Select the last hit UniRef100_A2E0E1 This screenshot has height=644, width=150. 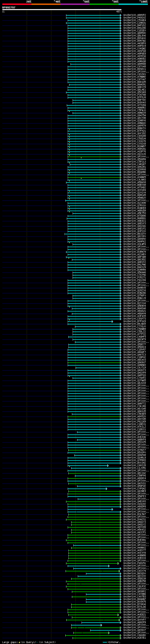[135, 638]
